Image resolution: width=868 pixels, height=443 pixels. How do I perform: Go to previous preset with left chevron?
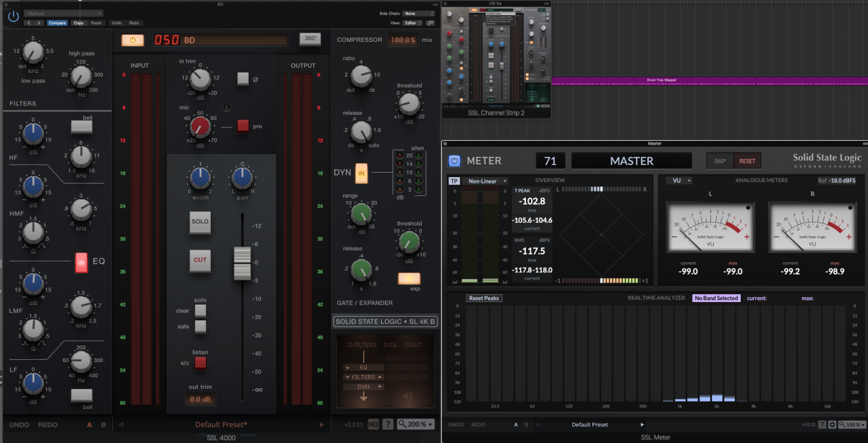pyautogui.click(x=30, y=22)
